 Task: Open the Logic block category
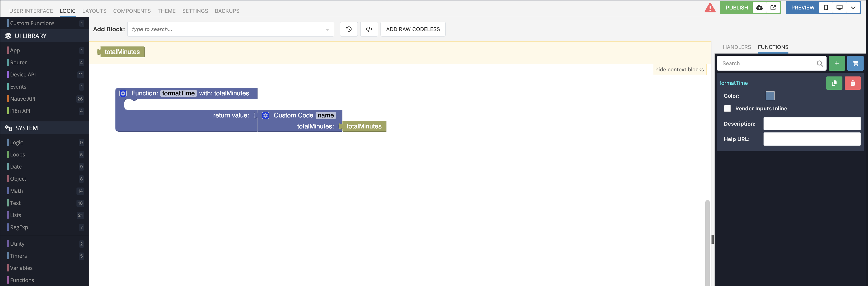[45, 143]
